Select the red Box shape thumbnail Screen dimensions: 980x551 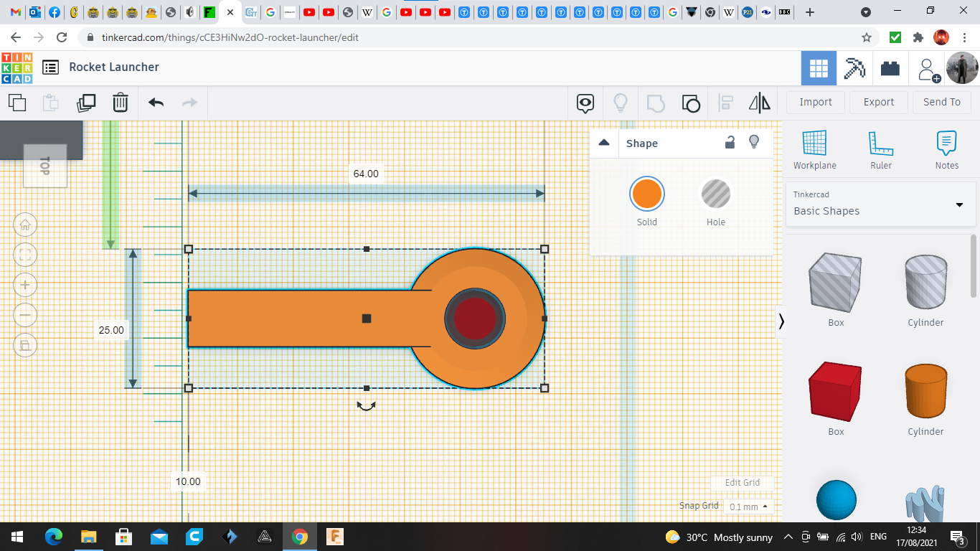(836, 392)
